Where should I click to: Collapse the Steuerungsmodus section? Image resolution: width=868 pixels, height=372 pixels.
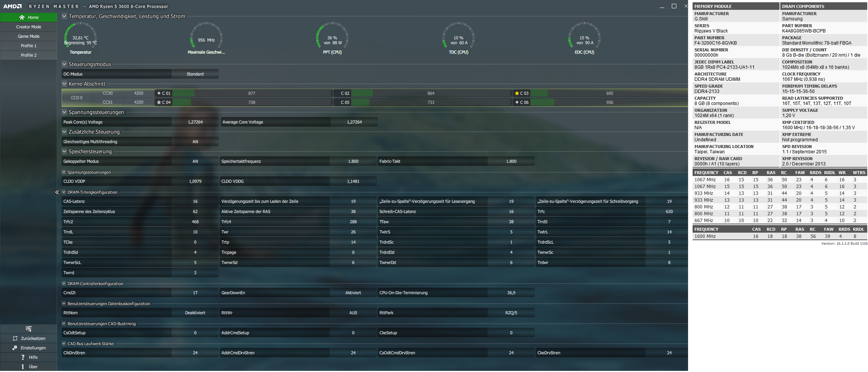point(64,64)
